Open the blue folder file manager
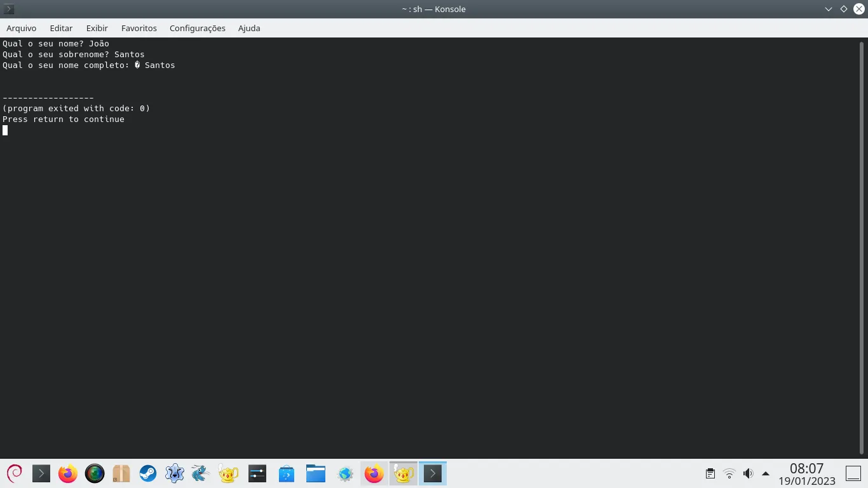Image resolution: width=868 pixels, height=488 pixels. [x=315, y=473]
